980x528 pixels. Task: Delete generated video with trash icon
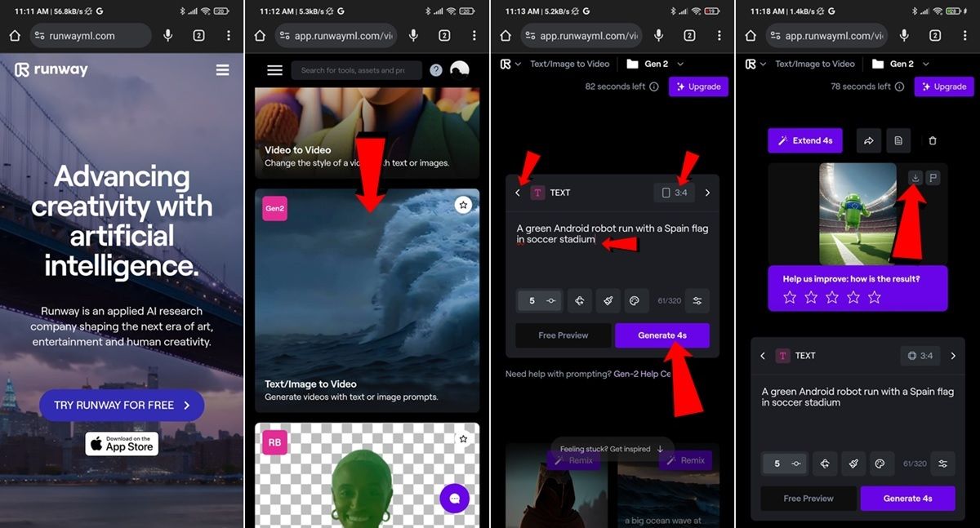[x=933, y=140]
